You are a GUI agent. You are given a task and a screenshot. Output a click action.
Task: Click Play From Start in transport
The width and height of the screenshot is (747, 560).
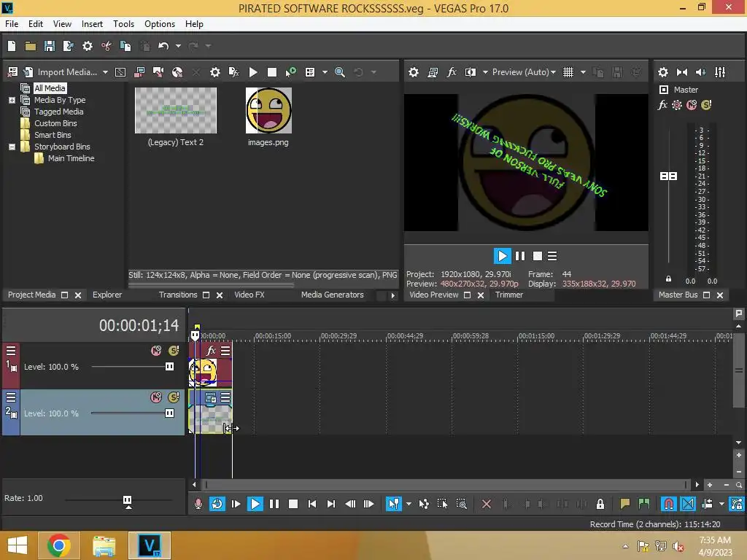coord(236,504)
